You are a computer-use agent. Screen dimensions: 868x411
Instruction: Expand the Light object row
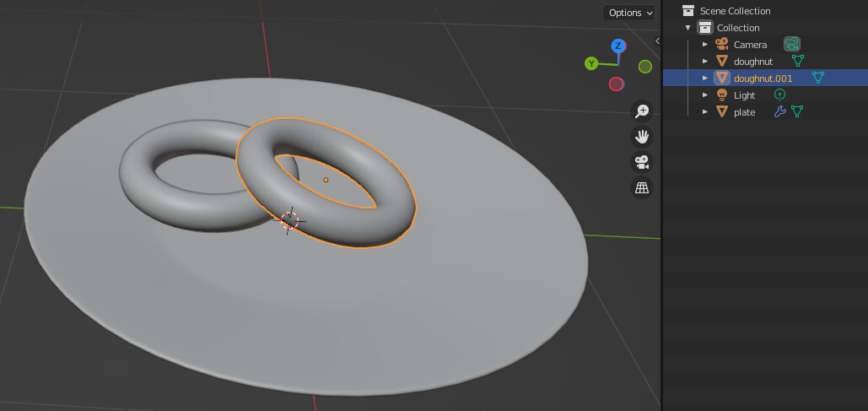704,95
